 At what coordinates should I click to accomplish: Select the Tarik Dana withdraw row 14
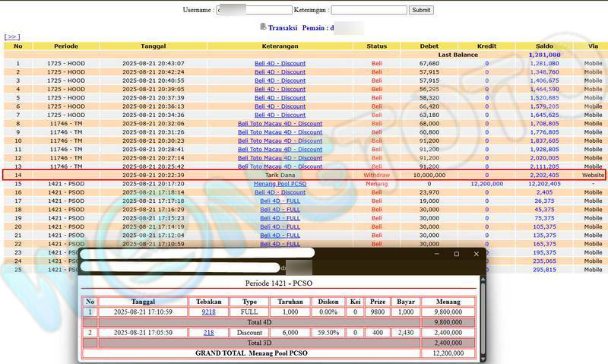[x=280, y=175]
